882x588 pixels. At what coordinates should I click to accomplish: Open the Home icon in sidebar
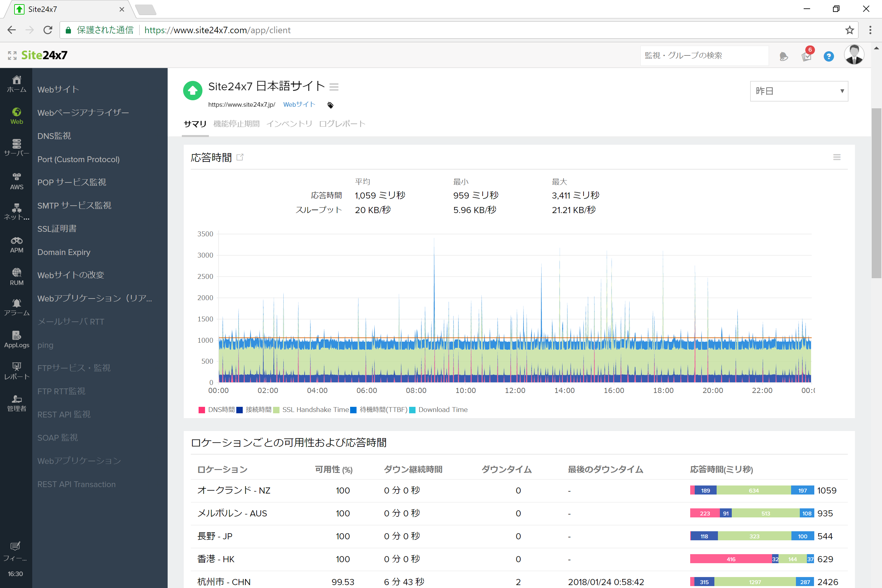(16, 83)
